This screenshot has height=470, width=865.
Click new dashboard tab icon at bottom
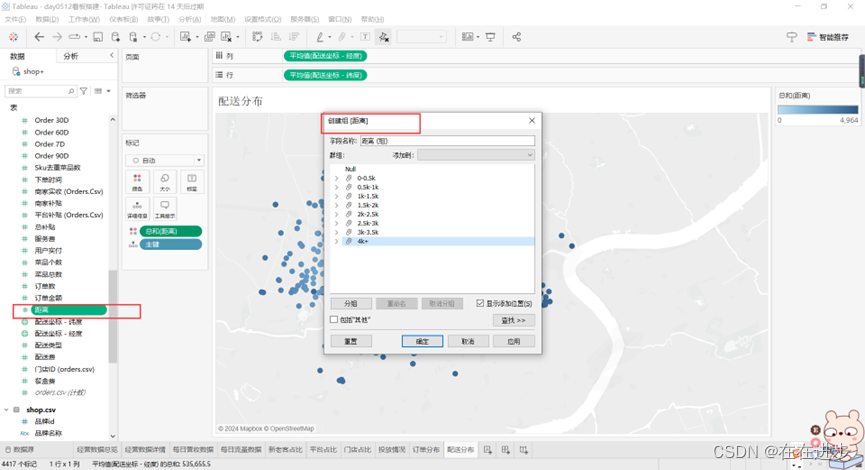(x=506, y=450)
